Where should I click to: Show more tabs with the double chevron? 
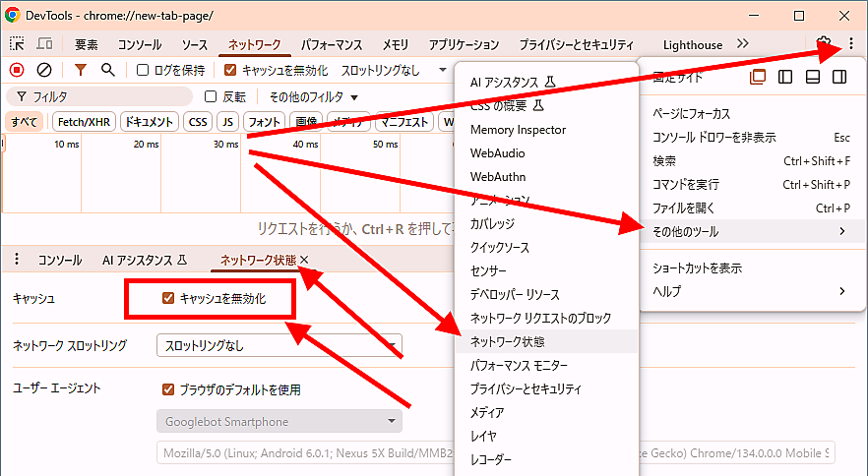(743, 44)
